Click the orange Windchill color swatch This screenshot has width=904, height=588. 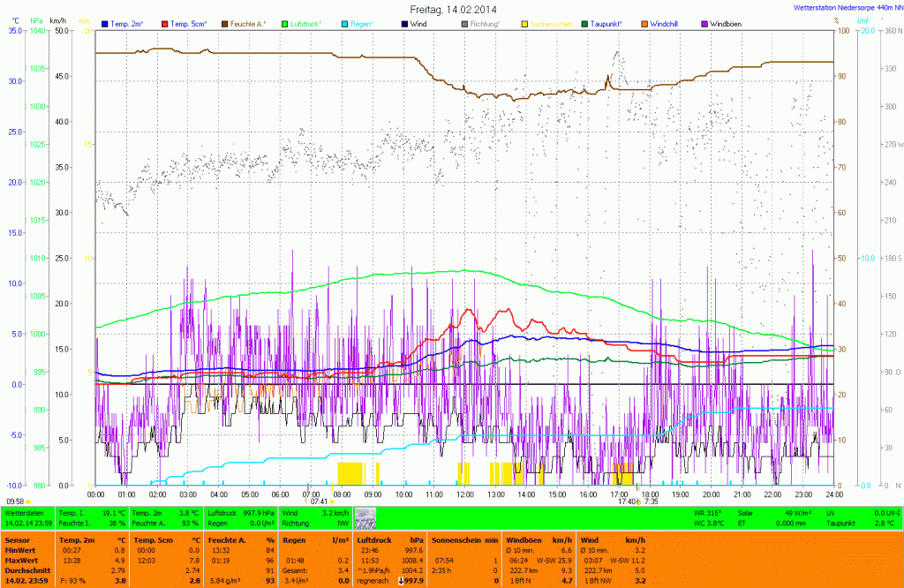(x=644, y=22)
